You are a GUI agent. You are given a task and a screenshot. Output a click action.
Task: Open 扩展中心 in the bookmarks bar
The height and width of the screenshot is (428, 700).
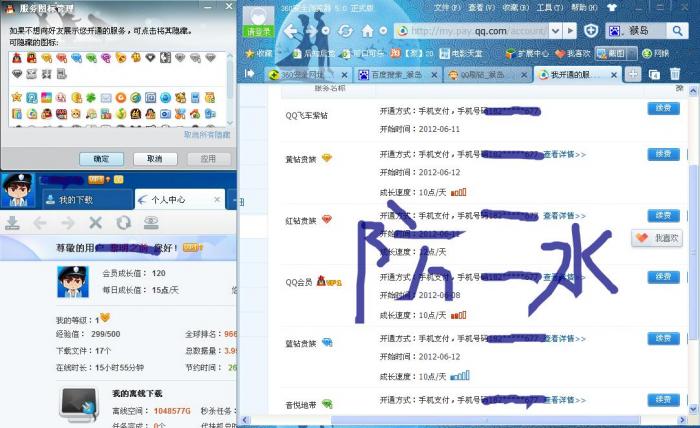527,54
